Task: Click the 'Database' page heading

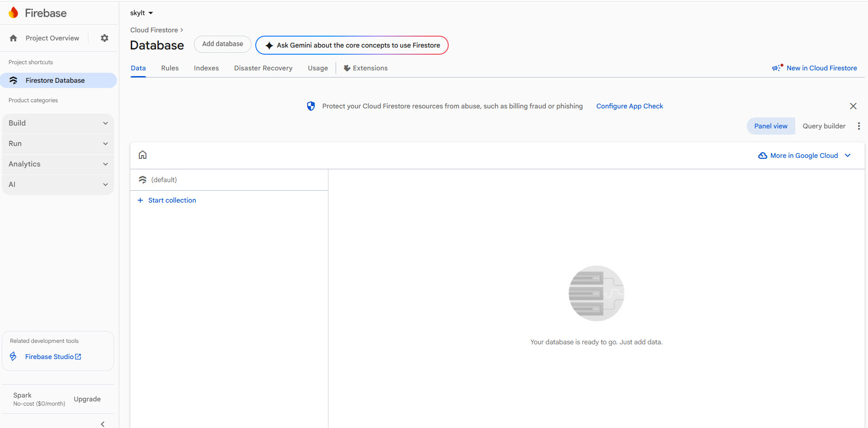Action: pyautogui.click(x=157, y=45)
